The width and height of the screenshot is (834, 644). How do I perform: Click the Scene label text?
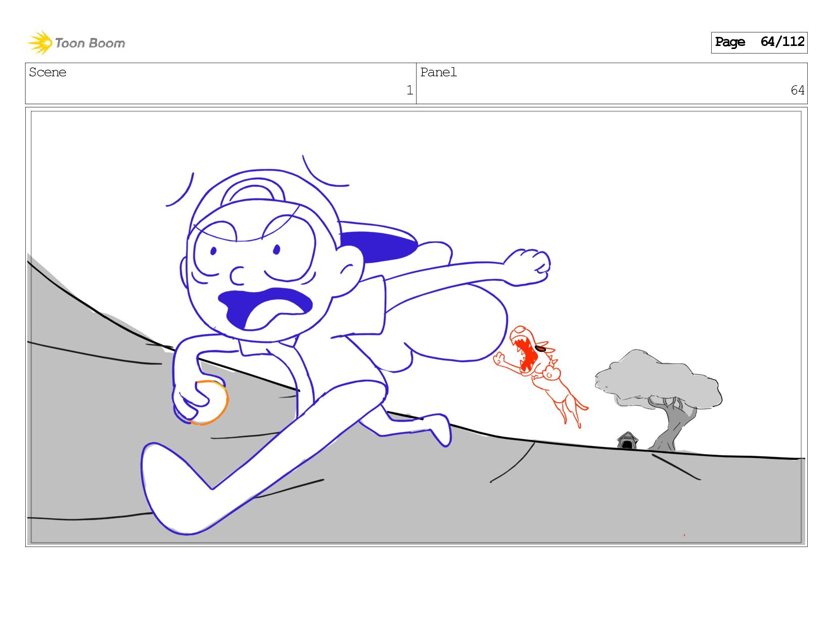click(48, 72)
